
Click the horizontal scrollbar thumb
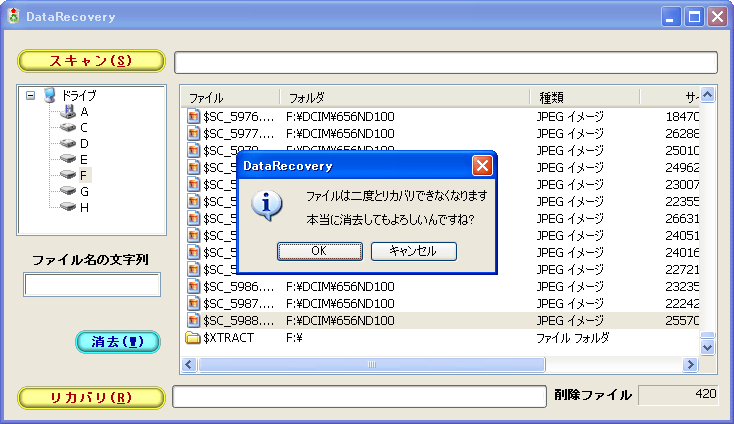[372, 365]
